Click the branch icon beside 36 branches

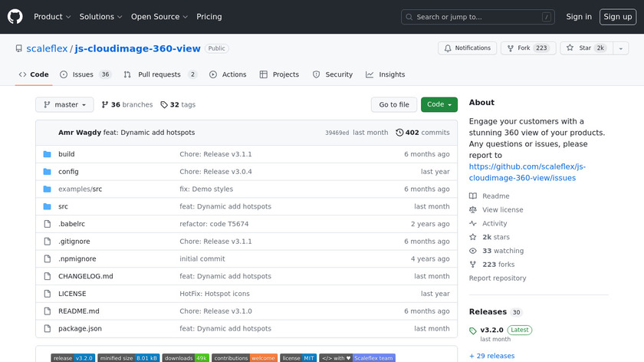tap(105, 105)
